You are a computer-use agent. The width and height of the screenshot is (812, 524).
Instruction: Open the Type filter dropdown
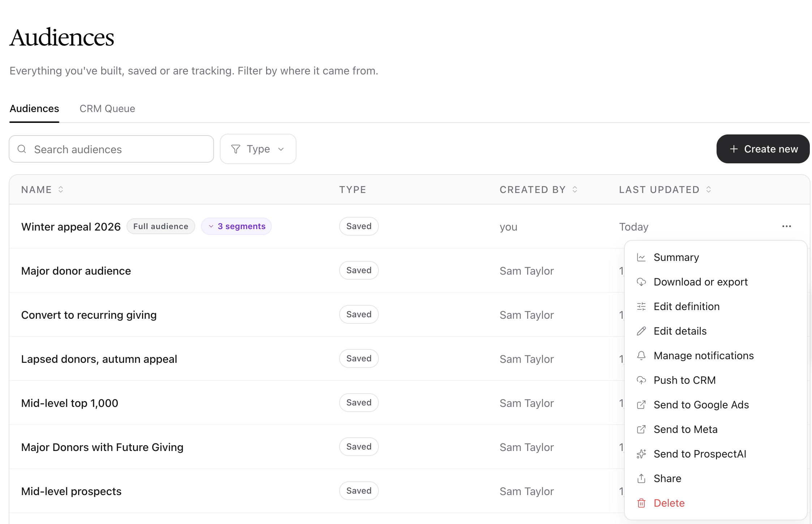click(x=258, y=149)
